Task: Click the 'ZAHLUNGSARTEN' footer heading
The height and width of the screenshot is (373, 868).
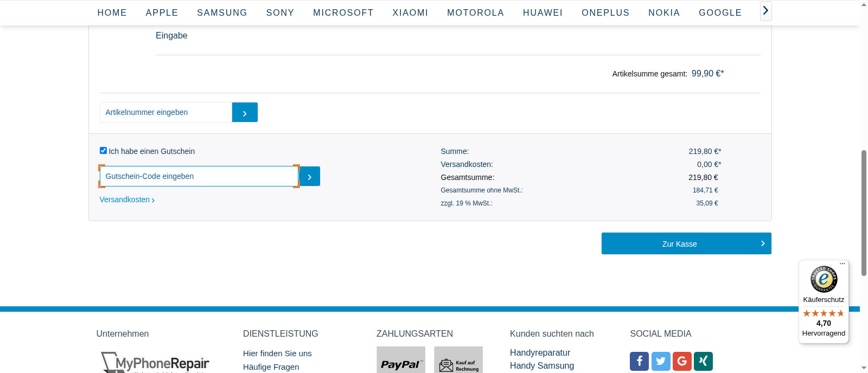Action: tap(414, 334)
